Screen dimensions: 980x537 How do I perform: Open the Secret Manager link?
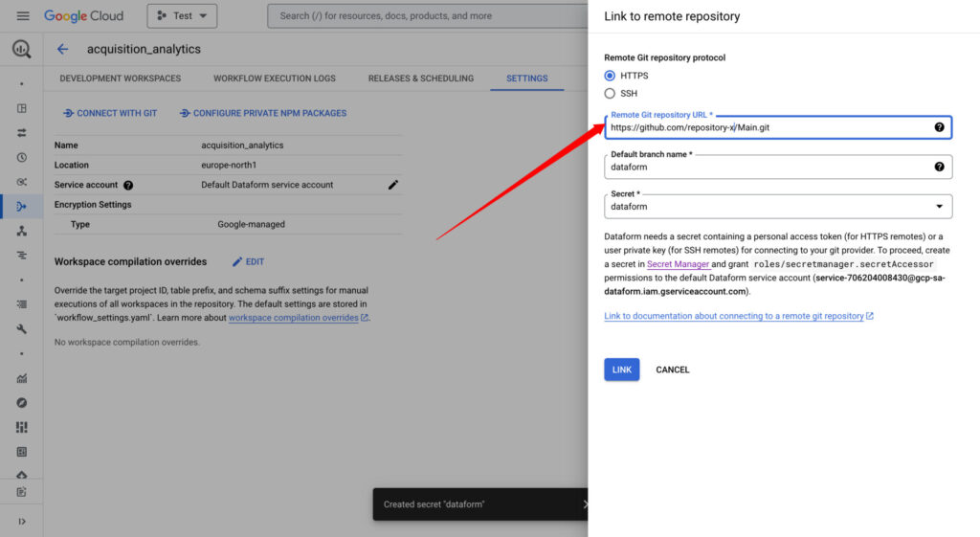[678, 264]
